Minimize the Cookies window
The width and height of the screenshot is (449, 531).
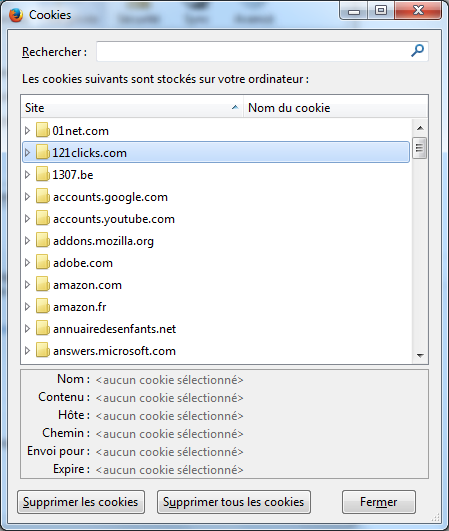354,11
